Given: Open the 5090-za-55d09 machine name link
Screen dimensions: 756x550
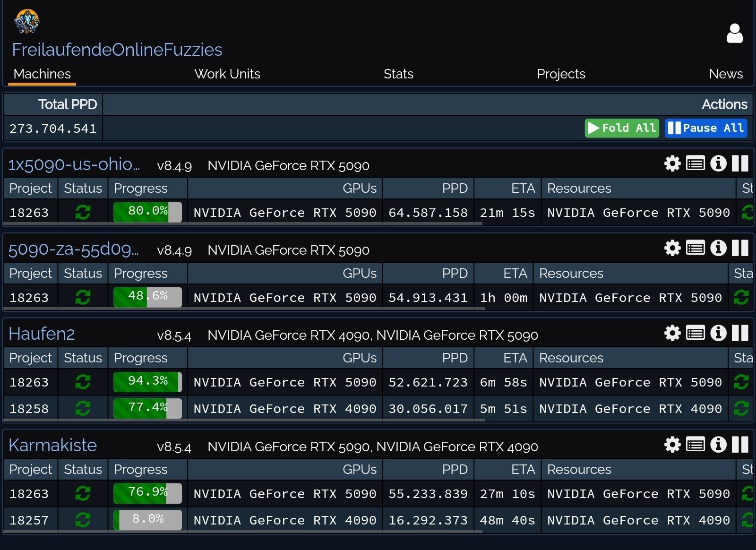Looking at the screenshot, I should 74,249.
